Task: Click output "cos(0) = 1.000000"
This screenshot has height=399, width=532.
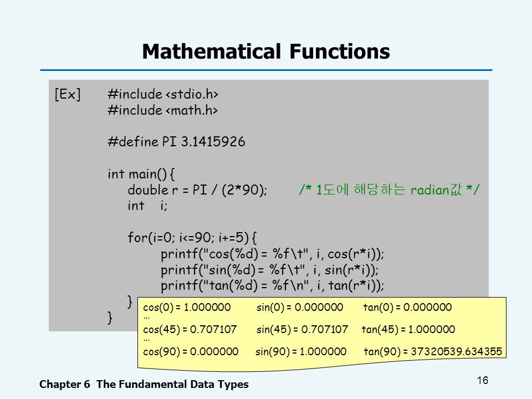Action: tap(187, 308)
